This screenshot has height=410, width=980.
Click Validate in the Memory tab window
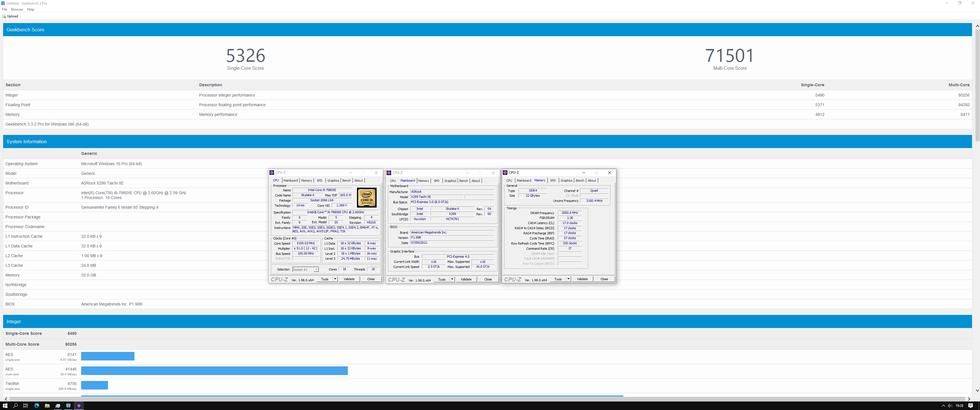coord(582,279)
